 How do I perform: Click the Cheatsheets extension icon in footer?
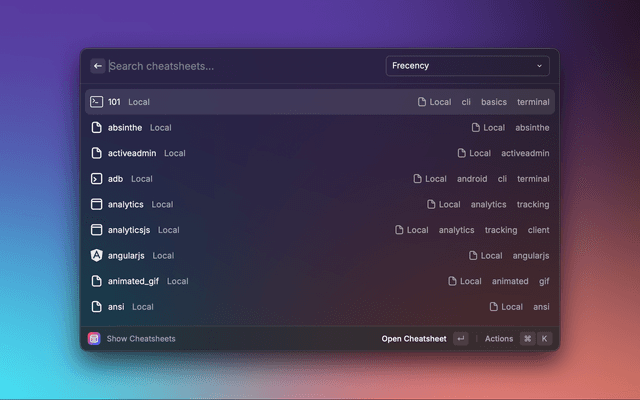[x=94, y=339]
